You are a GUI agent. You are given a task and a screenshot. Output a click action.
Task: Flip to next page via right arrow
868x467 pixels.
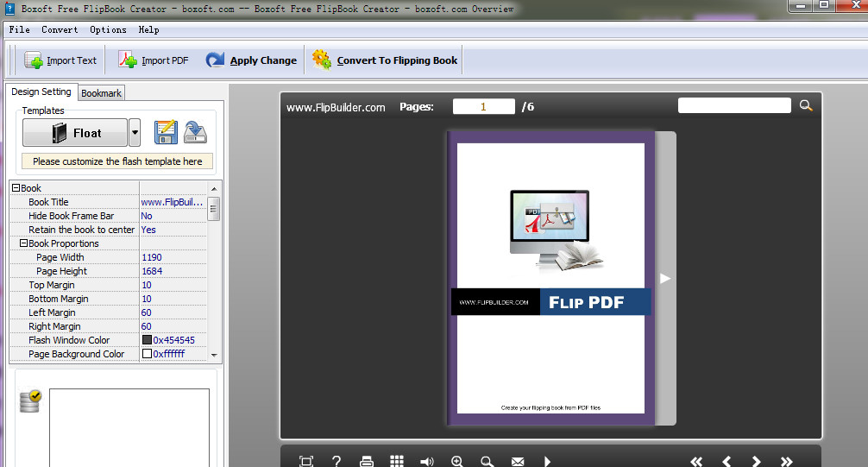[665, 279]
